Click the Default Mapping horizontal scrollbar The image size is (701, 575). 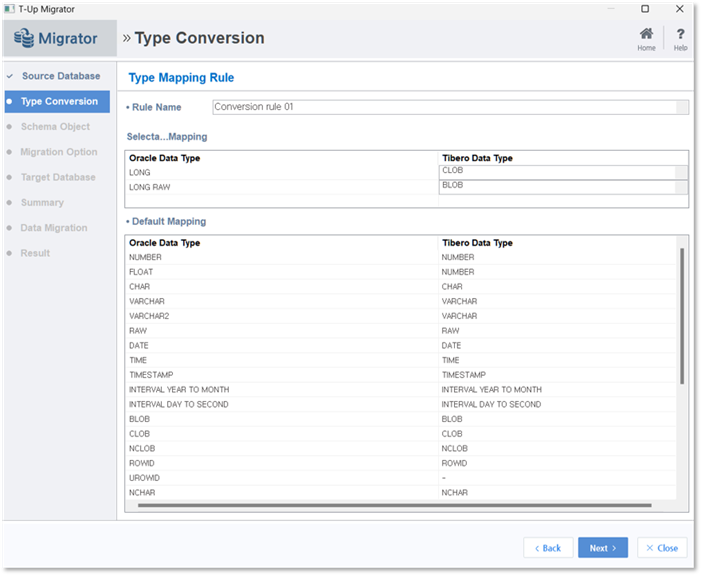point(394,505)
